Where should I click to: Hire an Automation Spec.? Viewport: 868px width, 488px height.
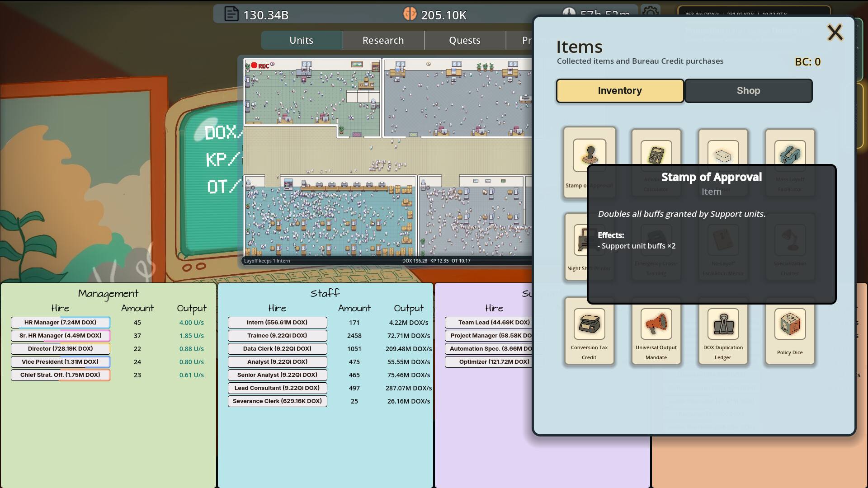pyautogui.click(x=489, y=349)
